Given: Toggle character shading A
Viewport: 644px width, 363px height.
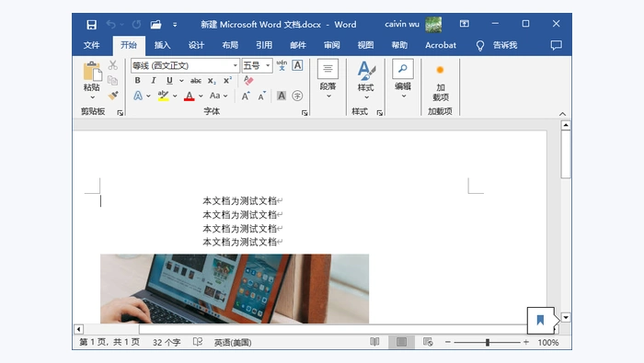Looking at the screenshot, I should pyautogui.click(x=282, y=96).
